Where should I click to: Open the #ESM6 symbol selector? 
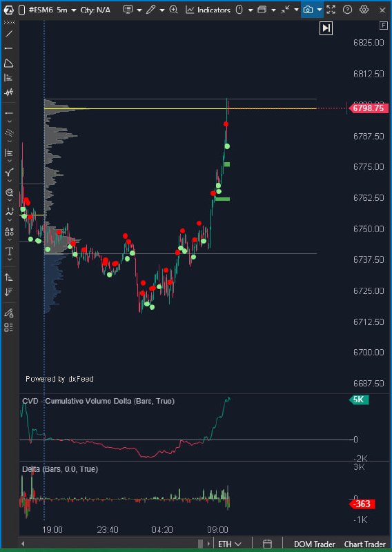point(41,10)
